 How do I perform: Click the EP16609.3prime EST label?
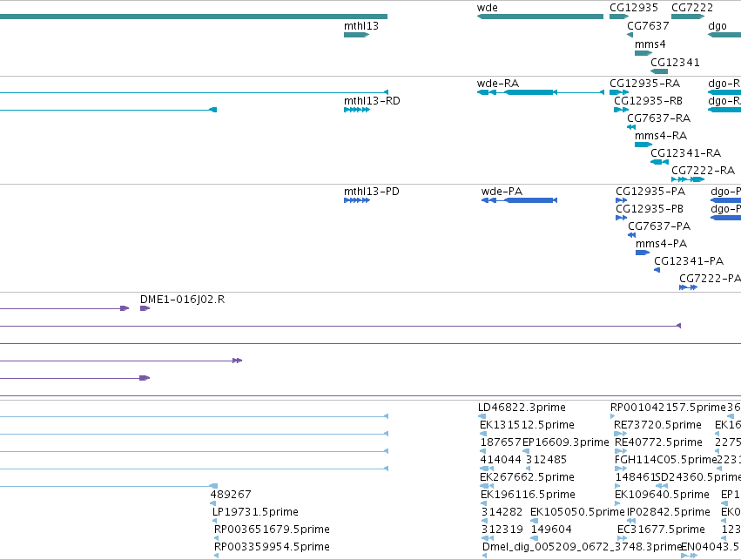(x=566, y=442)
